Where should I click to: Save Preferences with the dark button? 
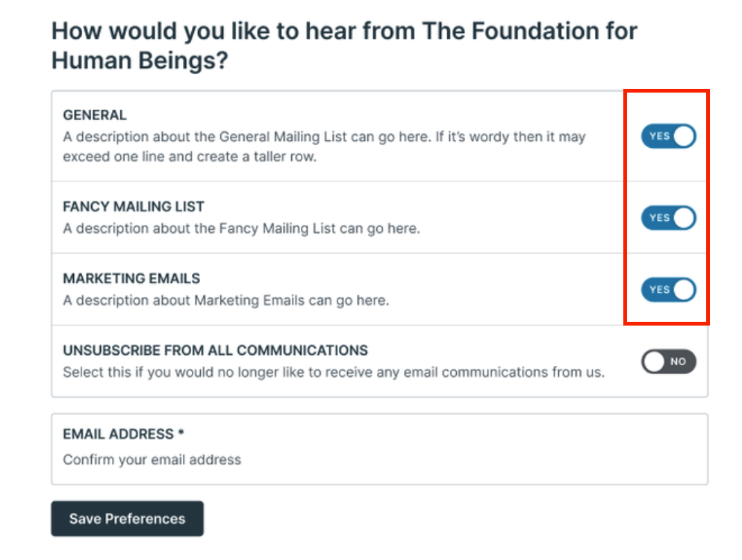[128, 519]
